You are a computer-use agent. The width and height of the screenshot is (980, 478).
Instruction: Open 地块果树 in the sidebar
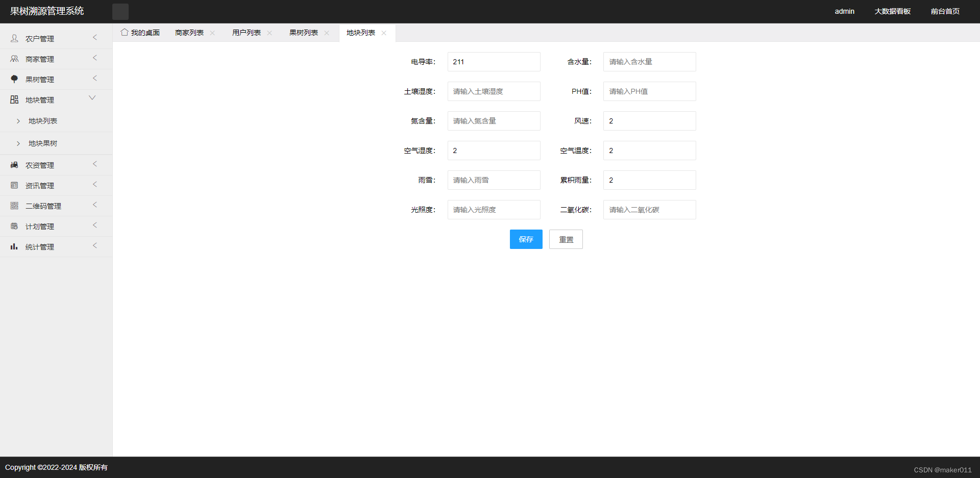56,143
